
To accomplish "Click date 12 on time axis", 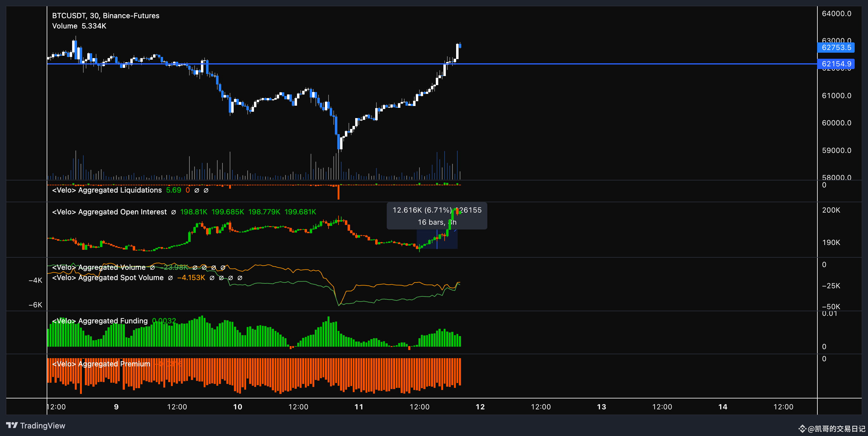I will click(x=480, y=407).
